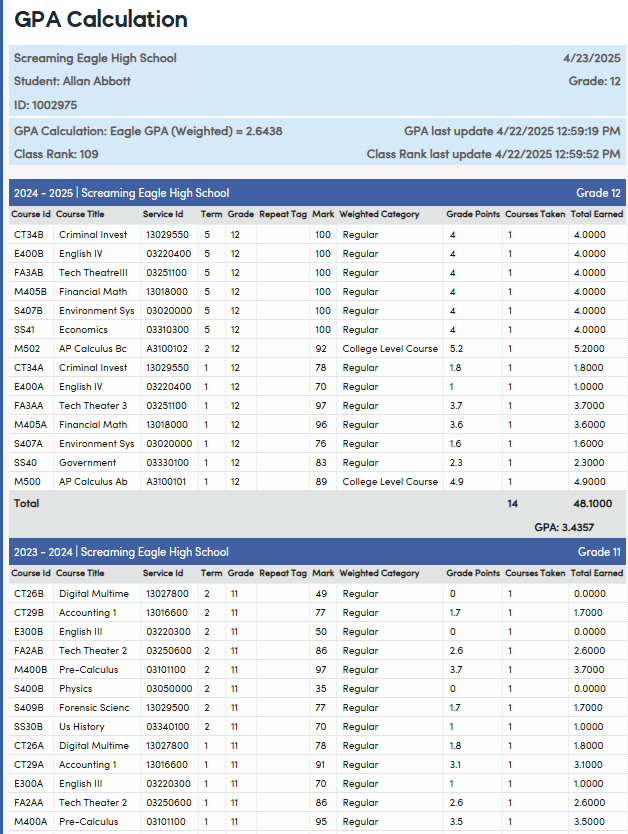This screenshot has height=834, width=628.
Task: Click "Course Id" header in 2024-2025 table
Action: 31,214
